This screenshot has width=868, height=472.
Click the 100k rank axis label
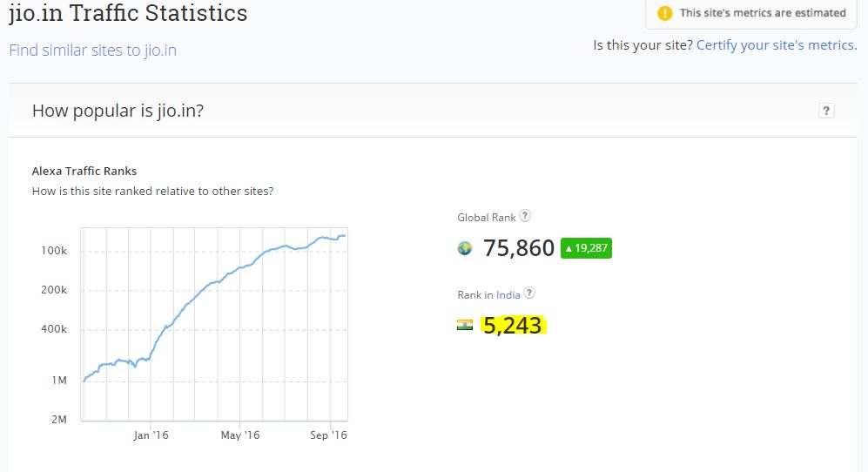54,251
